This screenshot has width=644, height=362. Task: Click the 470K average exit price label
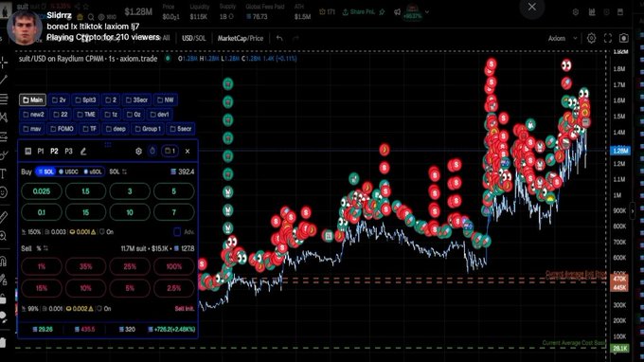point(619,279)
